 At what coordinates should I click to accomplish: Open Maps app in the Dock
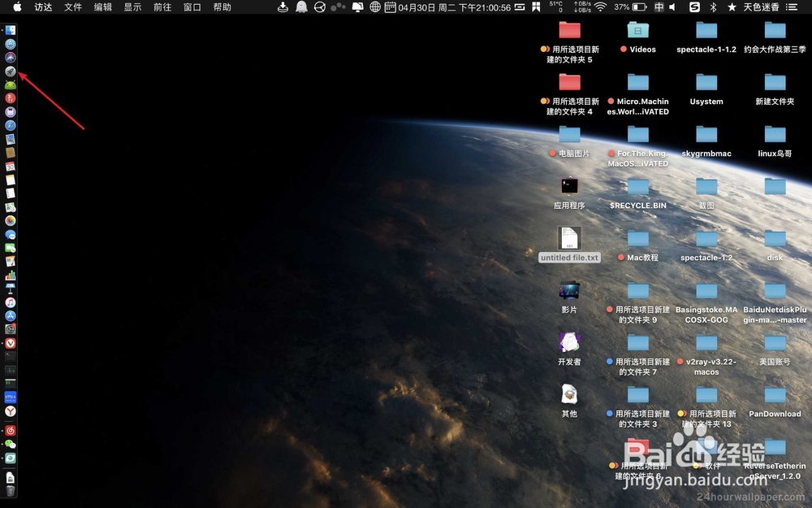tap(11, 206)
